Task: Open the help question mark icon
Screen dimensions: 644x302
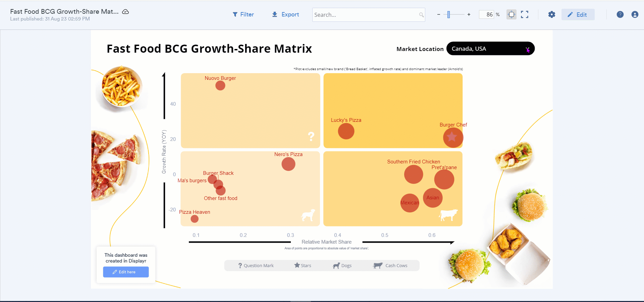Action: 620,14
